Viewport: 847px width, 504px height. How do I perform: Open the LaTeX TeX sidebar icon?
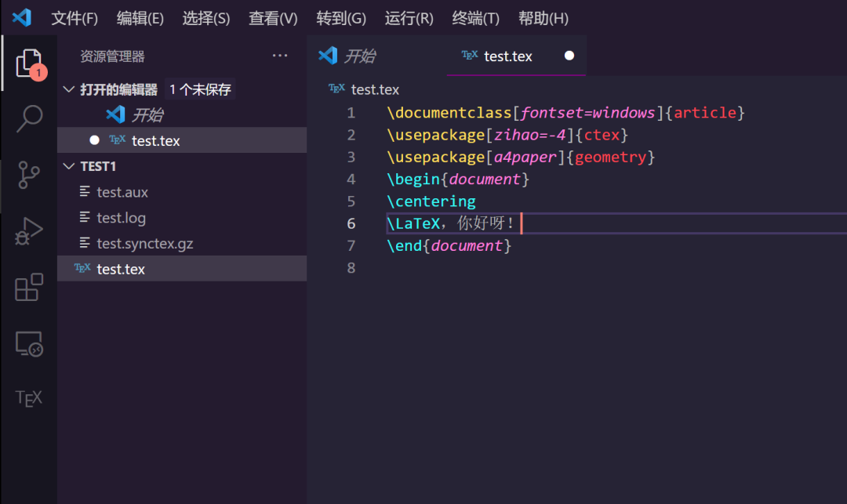point(29,399)
